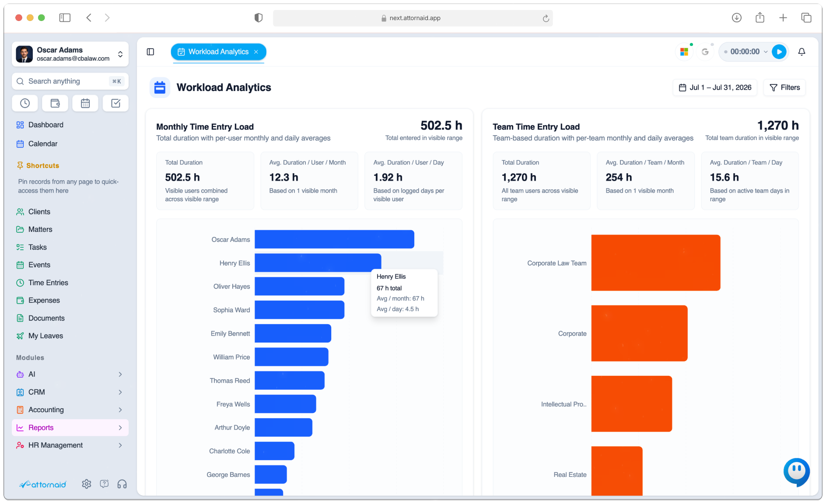Show Safari tab overview
This screenshot has height=504, width=826.
[806, 17]
